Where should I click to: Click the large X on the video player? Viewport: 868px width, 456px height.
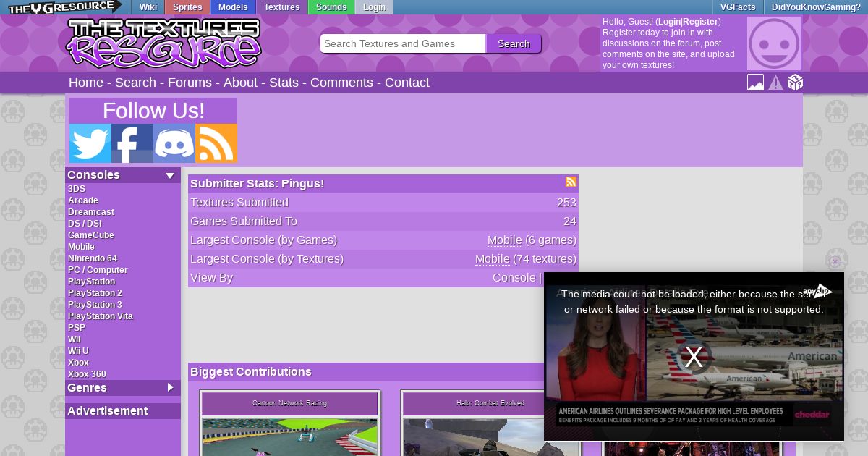(694, 356)
